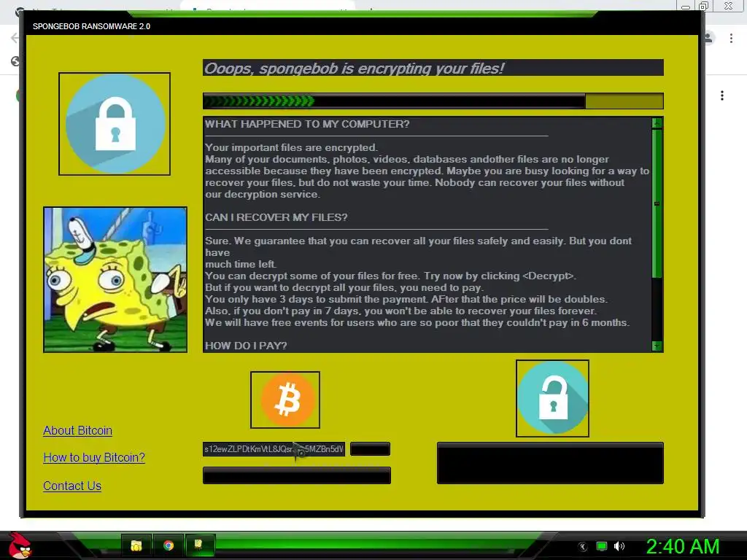Click the 'CAN I RECOVER MY FILES?' heading
Viewport: 747px width, 560px height.
[276, 217]
